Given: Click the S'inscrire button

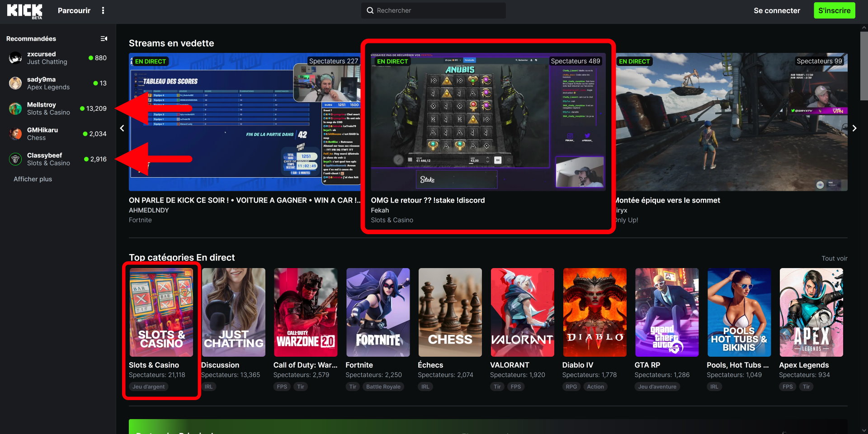Looking at the screenshot, I should tap(835, 10).
